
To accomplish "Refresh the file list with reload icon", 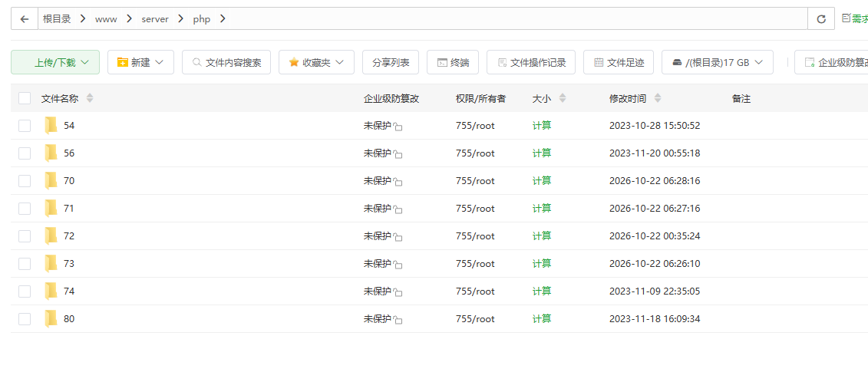I will tap(821, 19).
